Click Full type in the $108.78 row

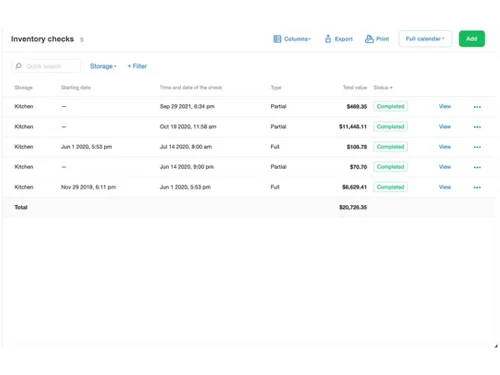(275, 147)
